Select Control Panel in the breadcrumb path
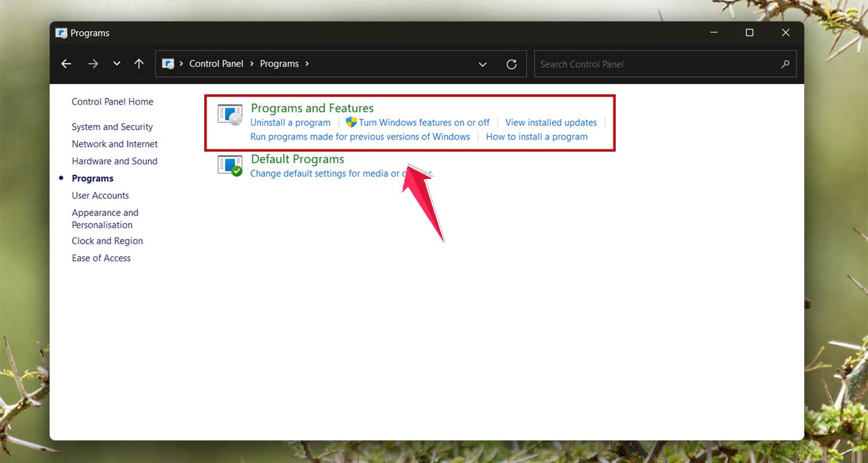The width and height of the screenshot is (868, 463). 216,64
